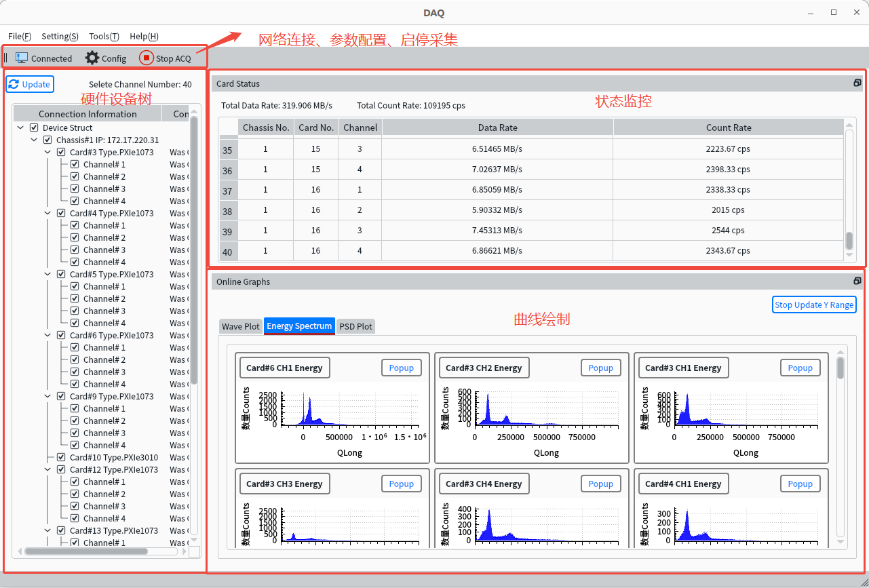Screen dimensions: 869x588
Task: Switch to the PSD Plot tab
Action: [355, 326]
